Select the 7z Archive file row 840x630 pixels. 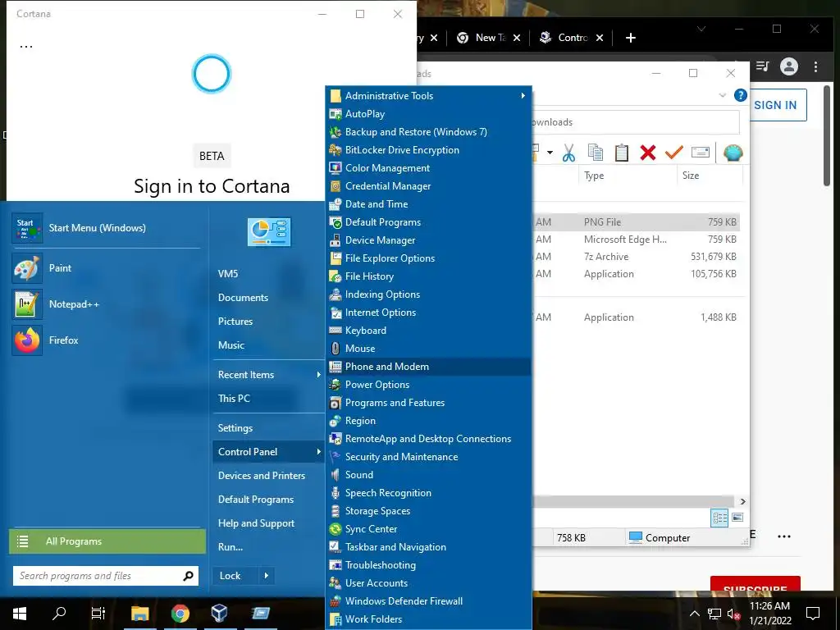click(637, 257)
